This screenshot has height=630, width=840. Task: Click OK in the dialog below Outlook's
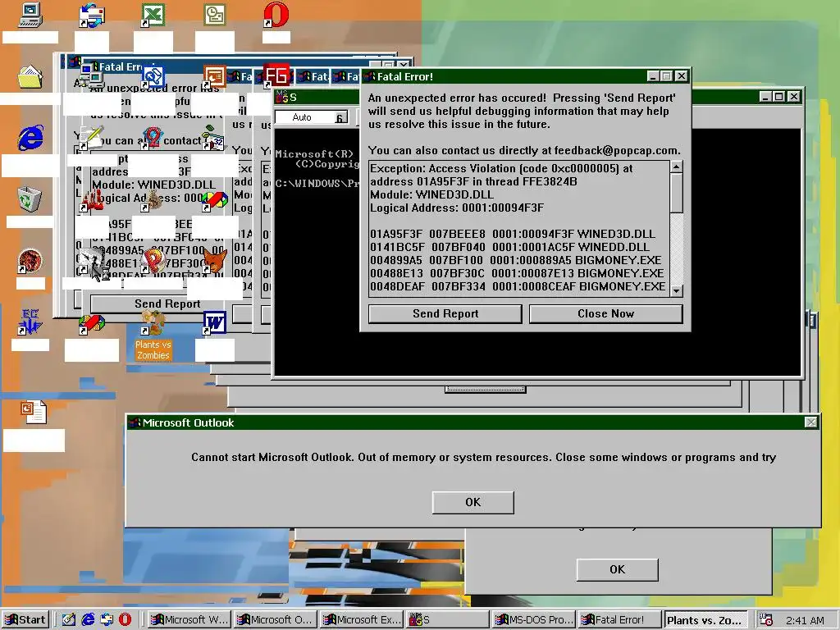click(x=617, y=569)
